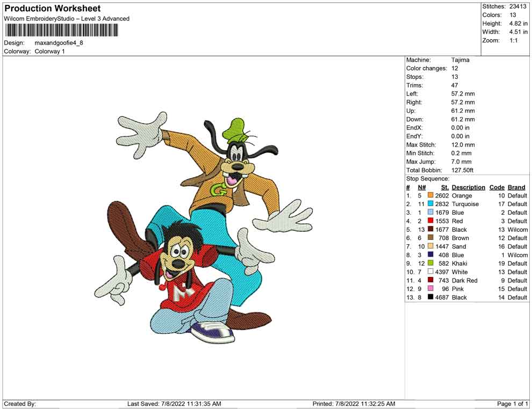The height and width of the screenshot is (409, 532).
Task: Click the Stop Sequence label
Action: pos(428,179)
